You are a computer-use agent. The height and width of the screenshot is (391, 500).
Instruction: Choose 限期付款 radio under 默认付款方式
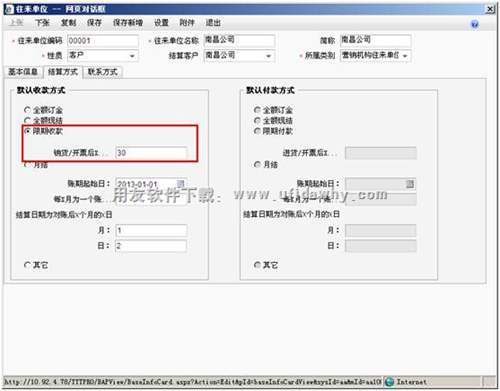coord(257,131)
